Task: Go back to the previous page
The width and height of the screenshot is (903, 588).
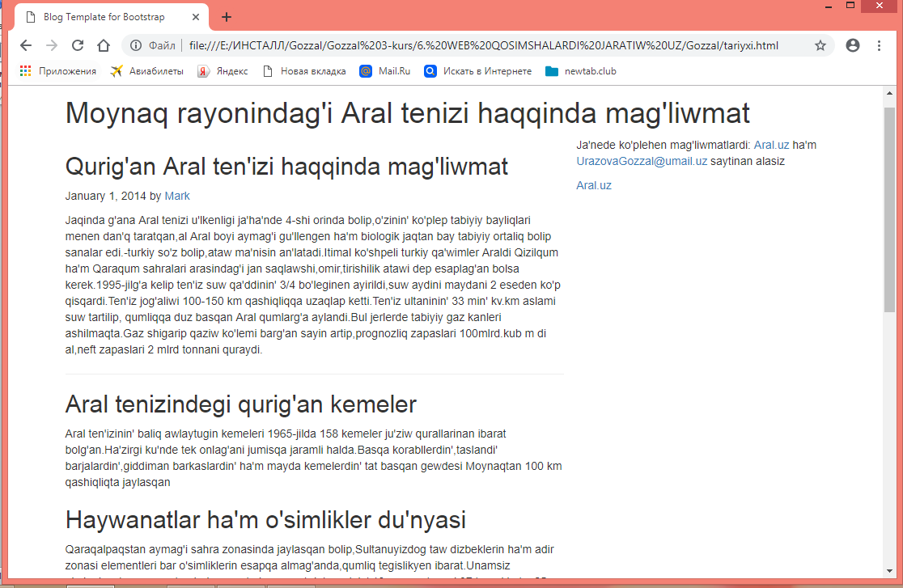Action: coord(25,45)
